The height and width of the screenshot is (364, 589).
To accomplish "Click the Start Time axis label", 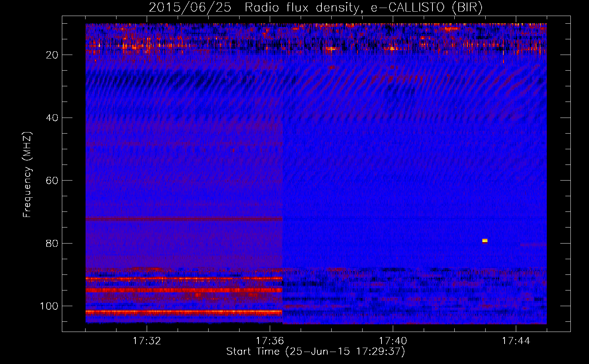I will click(x=316, y=352).
